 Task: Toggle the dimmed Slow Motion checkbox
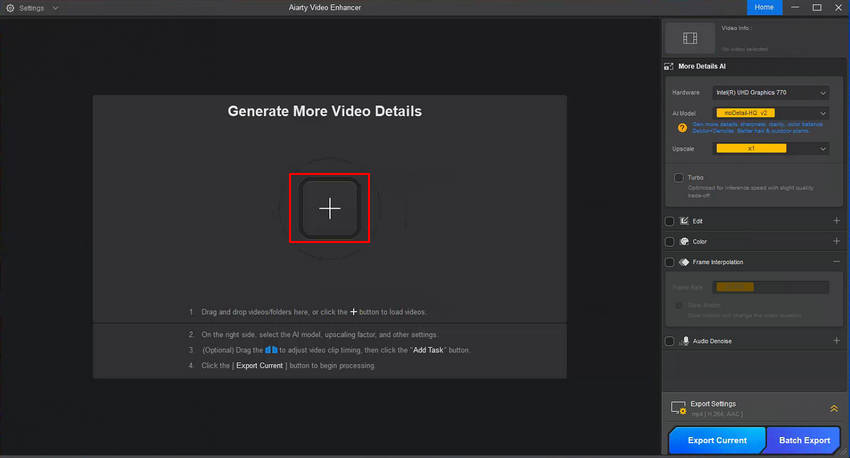coord(678,306)
